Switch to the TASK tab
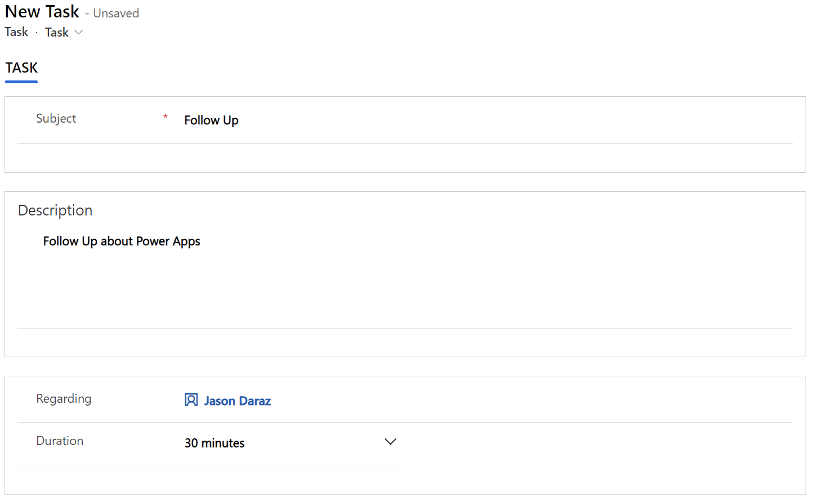This screenshot has height=504, width=814. coord(21,68)
